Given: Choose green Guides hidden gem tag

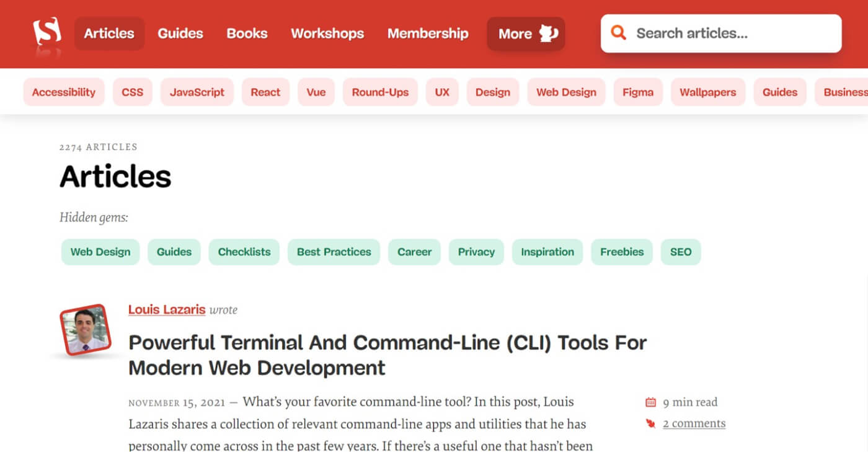Looking at the screenshot, I should (x=174, y=252).
